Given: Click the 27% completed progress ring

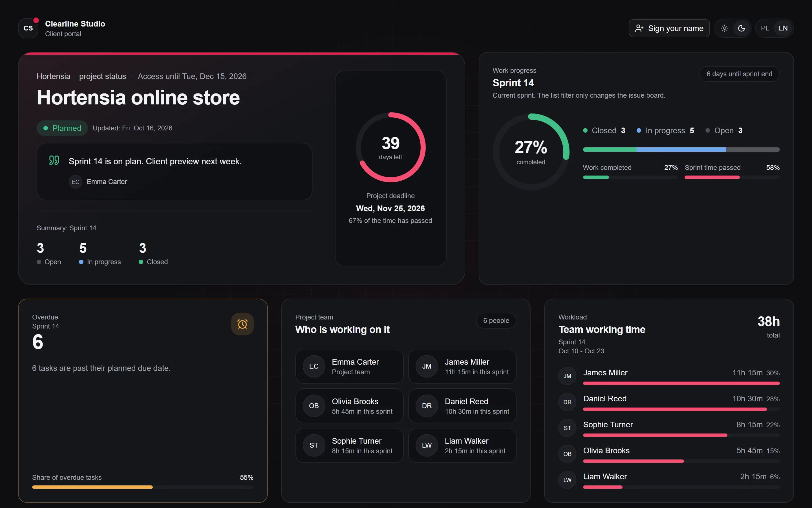Looking at the screenshot, I should coord(531,152).
